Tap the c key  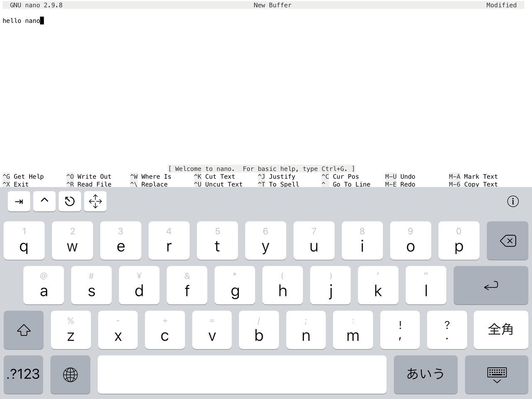tap(165, 330)
